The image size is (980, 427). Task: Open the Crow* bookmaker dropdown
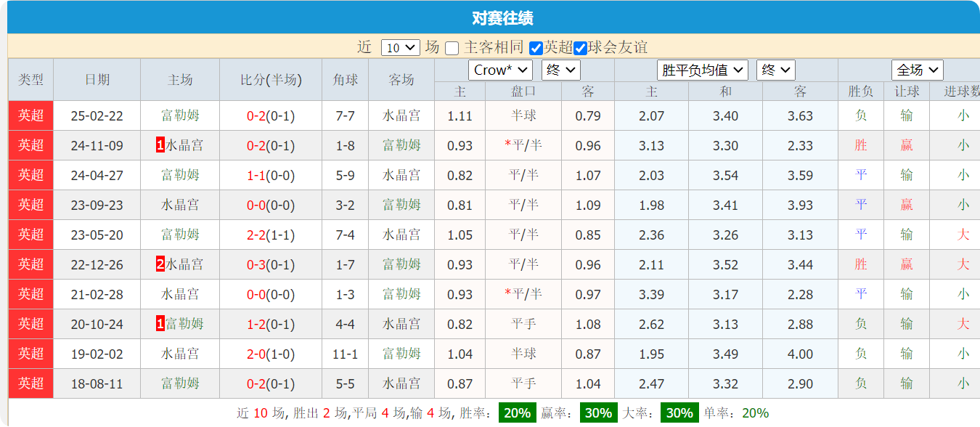click(499, 70)
